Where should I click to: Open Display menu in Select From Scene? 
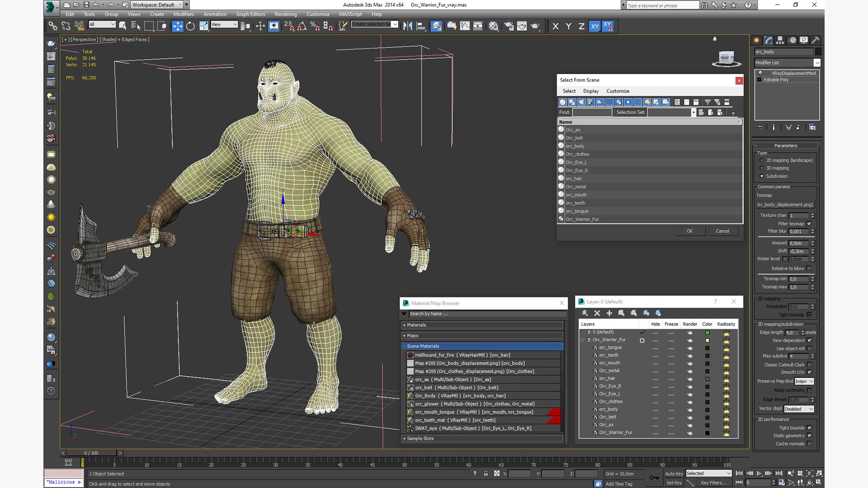pyautogui.click(x=591, y=91)
